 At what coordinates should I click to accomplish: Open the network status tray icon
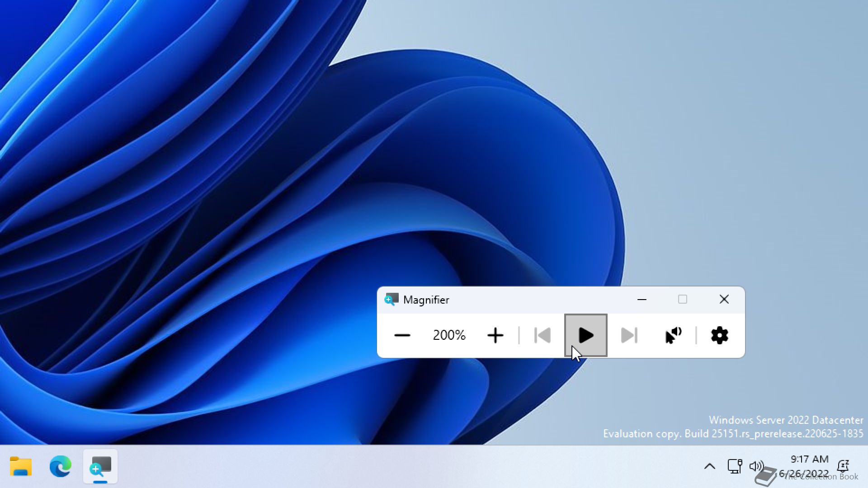[x=734, y=466]
